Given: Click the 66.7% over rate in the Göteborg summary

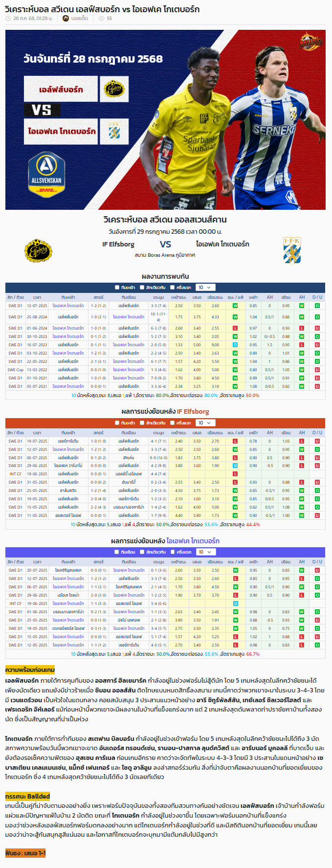Looking at the screenshot, I should click(x=253, y=654).
